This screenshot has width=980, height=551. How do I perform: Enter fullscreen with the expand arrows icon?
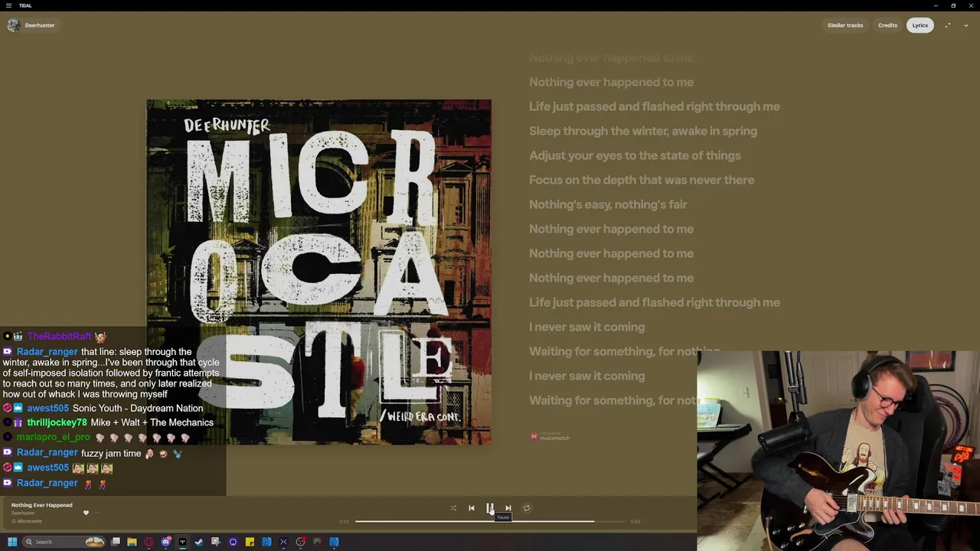pyautogui.click(x=948, y=25)
